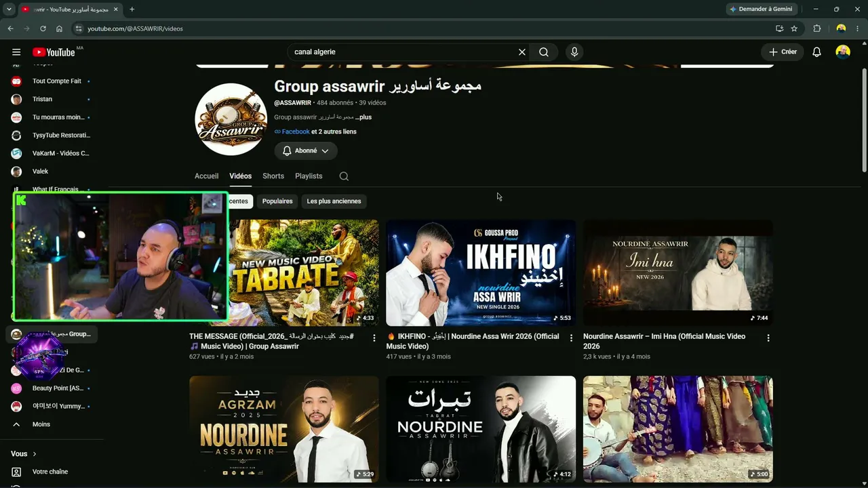Open THE MESSAGE video title link
Viewport: 868px width, 488px height.
pos(271,342)
